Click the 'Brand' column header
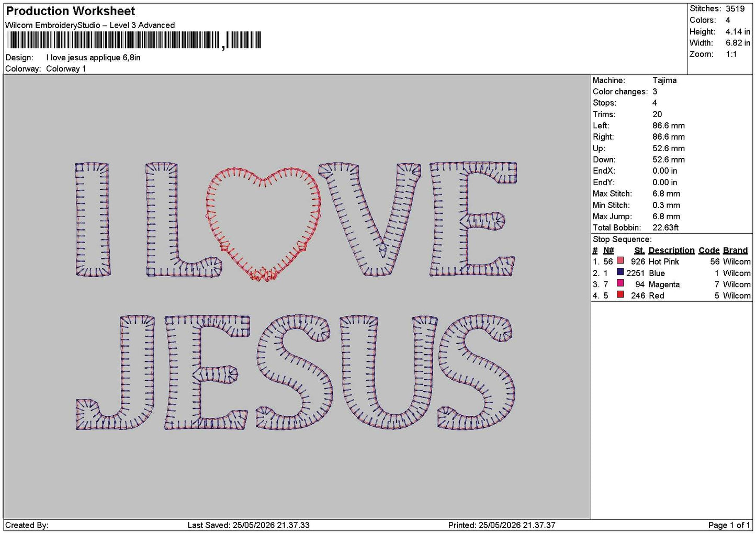 [736, 251]
